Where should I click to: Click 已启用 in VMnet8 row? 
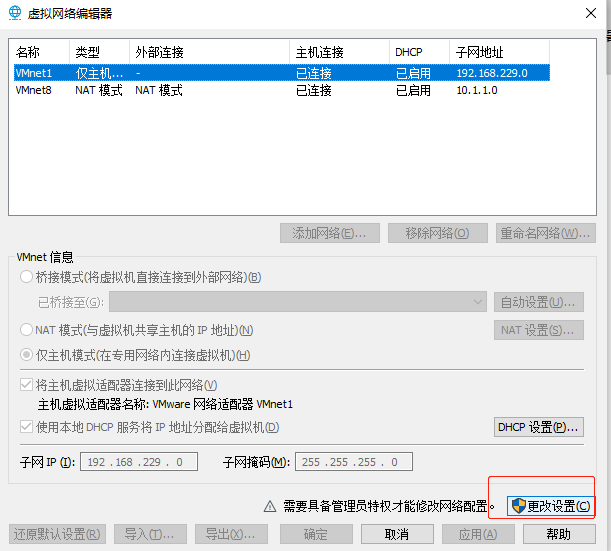[x=413, y=90]
